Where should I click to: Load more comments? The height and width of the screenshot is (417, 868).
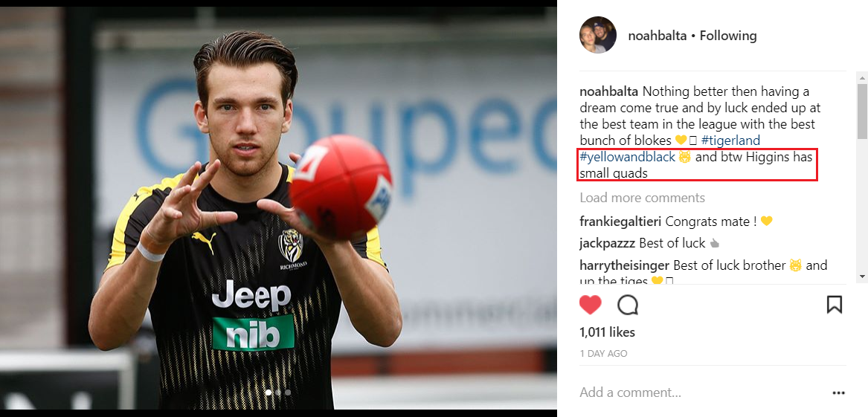click(642, 198)
